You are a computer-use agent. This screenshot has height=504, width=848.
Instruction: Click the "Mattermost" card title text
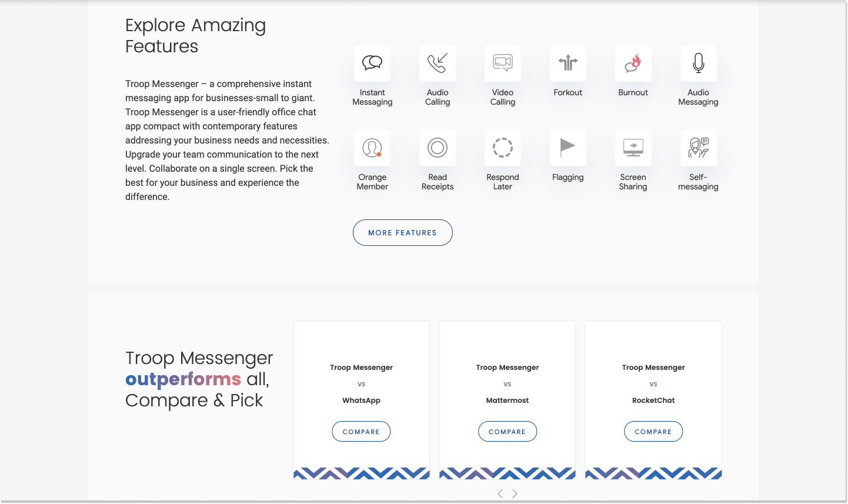[x=508, y=400]
